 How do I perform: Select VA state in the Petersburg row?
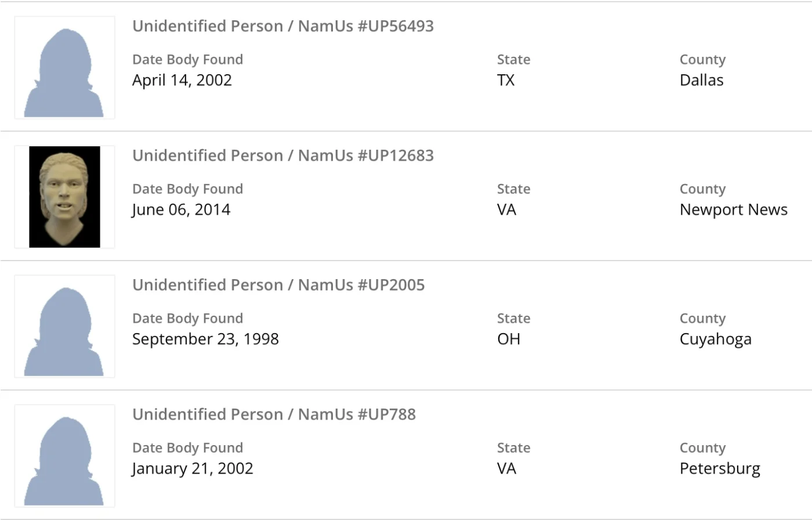[x=506, y=468]
